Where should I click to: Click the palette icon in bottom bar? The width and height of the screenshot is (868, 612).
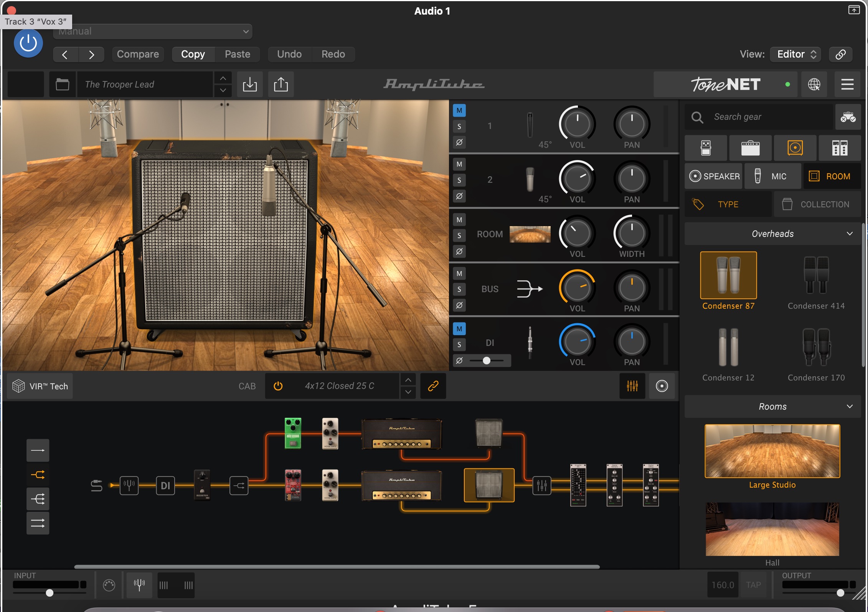(x=109, y=585)
